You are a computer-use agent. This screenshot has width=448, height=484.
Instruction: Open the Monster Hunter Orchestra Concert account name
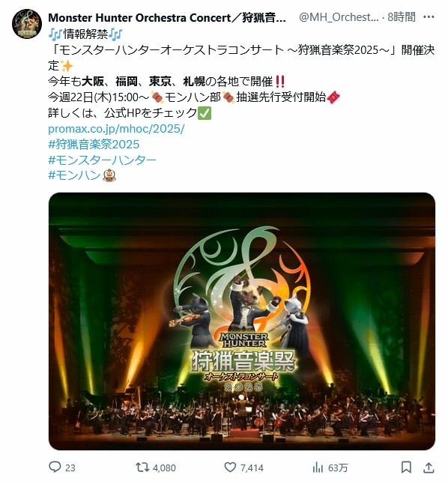(167, 17)
